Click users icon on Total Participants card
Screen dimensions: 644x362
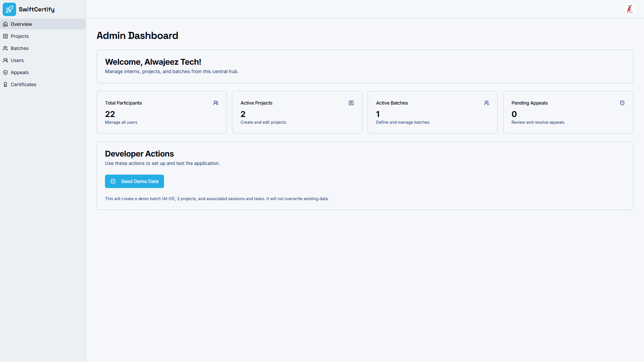click(216, 103)
